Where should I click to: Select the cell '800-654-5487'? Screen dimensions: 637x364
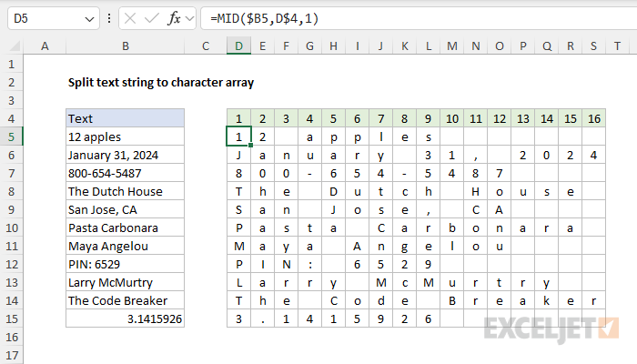point(126,174)
